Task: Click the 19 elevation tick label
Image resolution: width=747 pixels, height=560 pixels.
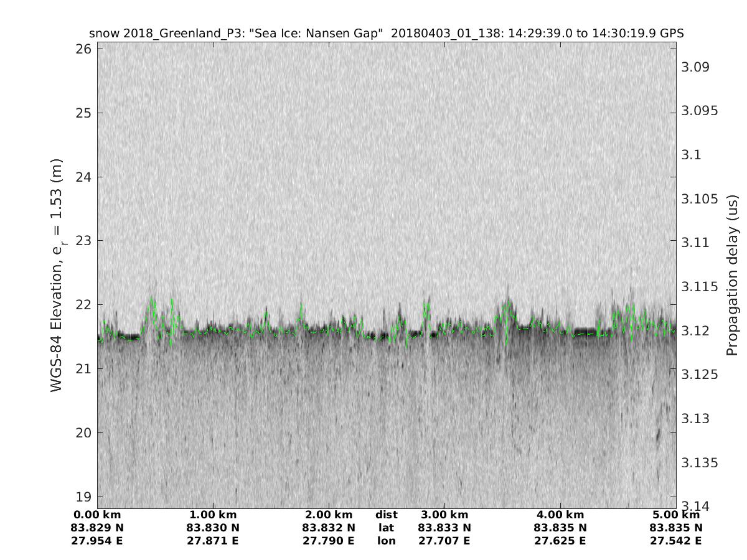Action: (85, 497)
